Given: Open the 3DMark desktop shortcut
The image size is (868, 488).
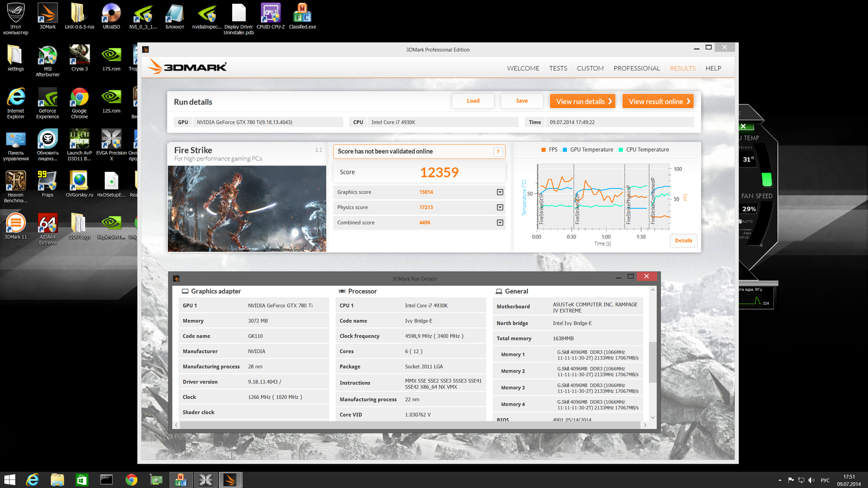Looking at the screenshot, I should (48, 16).
